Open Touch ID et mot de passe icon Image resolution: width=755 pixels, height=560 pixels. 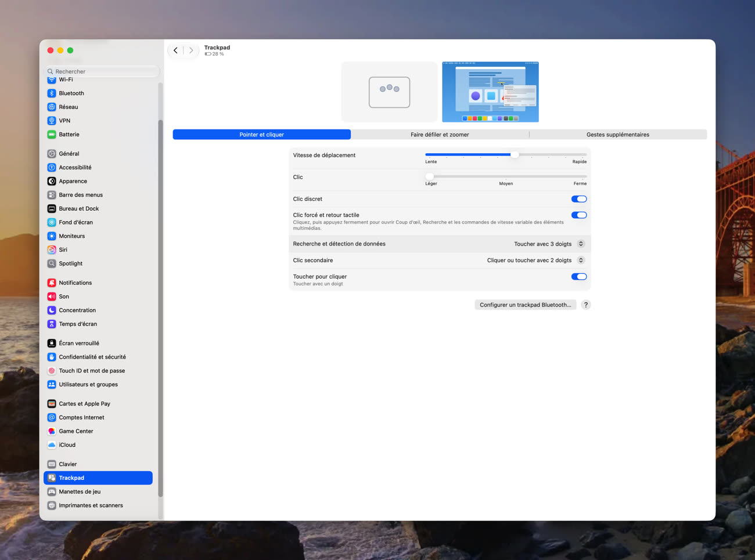pyautogui.click(x=52, y=371)
